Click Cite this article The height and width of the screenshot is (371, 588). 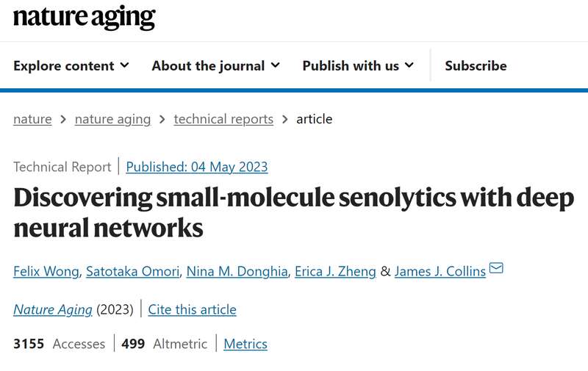192,309
